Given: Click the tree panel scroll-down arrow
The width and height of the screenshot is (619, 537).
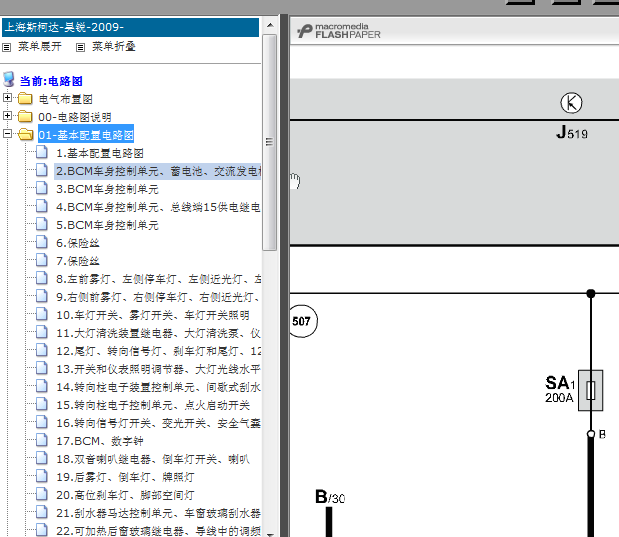Looking at the screenshot, I should [x=270, y=534].
